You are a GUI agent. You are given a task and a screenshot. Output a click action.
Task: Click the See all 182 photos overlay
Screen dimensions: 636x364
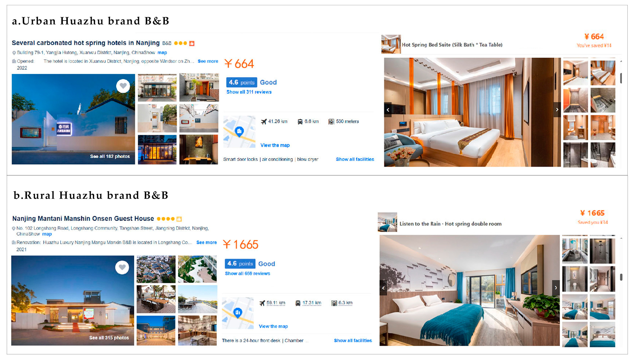click(x=110, y=156)
